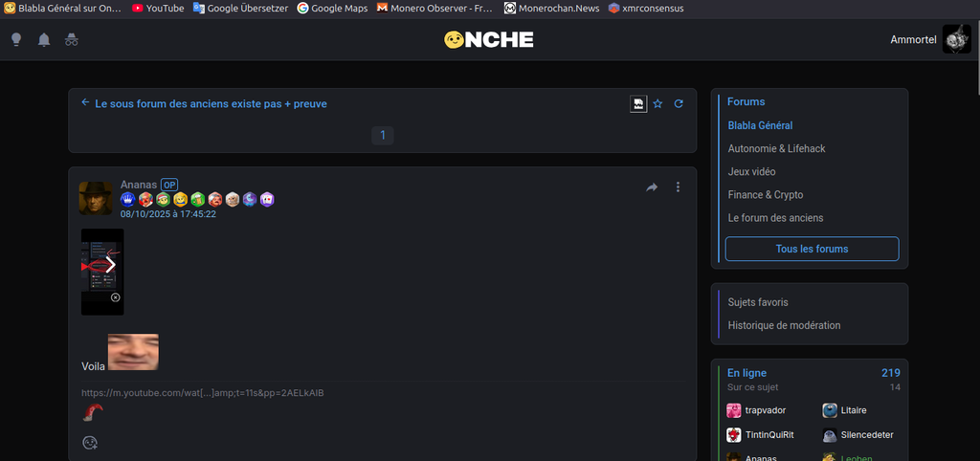The width and height of the screenshot is (980, 461).
Task: Share the post with the curved arrow icon
Action: 652,187
